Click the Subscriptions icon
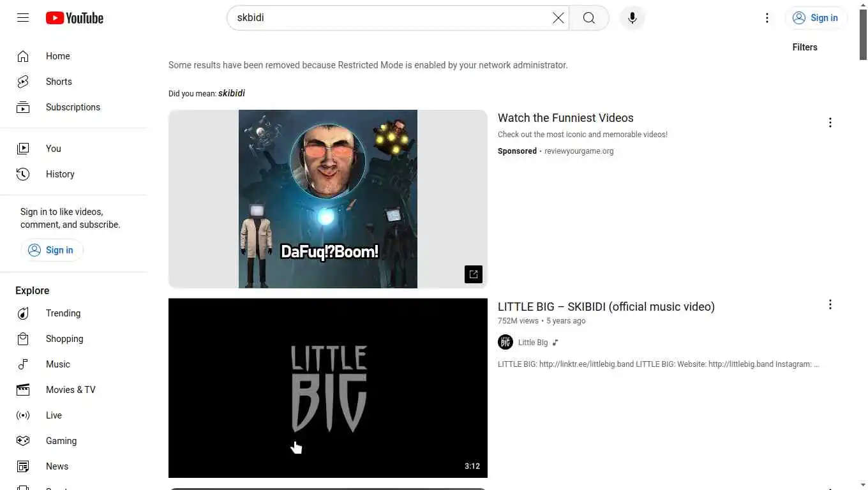 pyautogui.click(x=23, y=107)
